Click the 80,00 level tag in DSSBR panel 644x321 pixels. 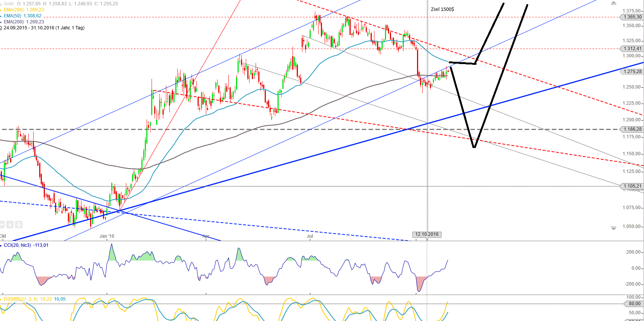coord(634,304)
